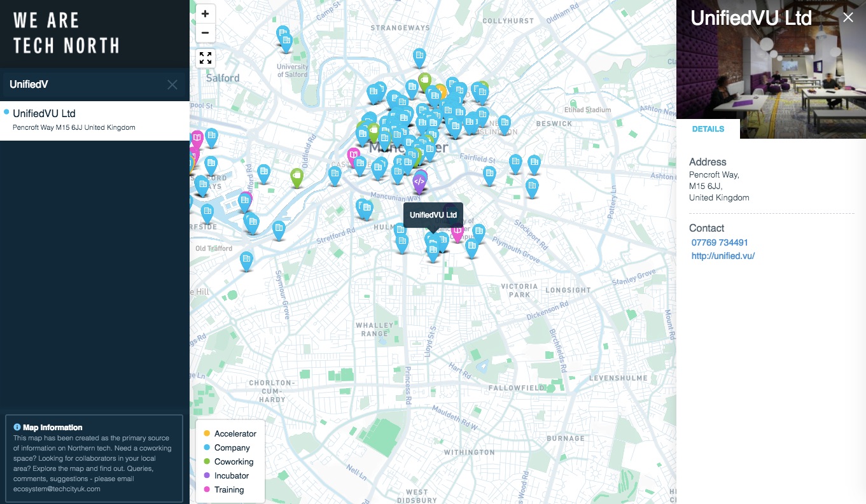866x504 pixels.
Task: Open the DETAILS tab
Action: tap(708, 129)
